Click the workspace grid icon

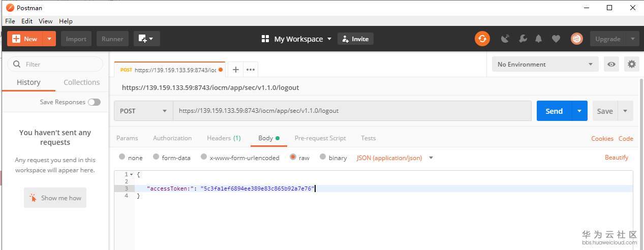[265, 39]
